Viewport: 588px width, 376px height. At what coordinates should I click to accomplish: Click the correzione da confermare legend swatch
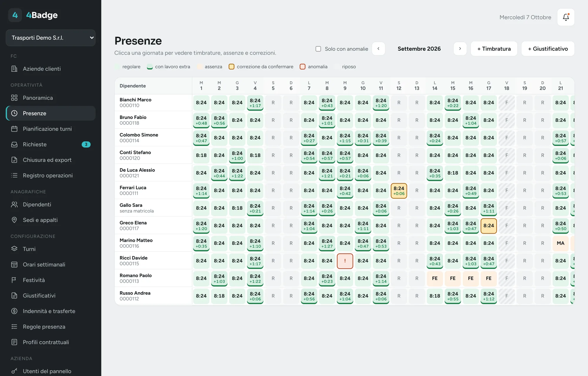point(231,66)
